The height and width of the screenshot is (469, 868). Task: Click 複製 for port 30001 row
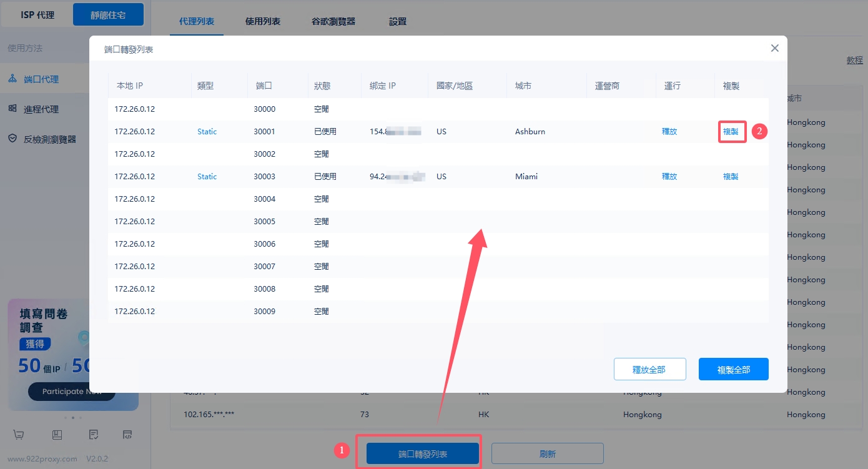point(731,132)
